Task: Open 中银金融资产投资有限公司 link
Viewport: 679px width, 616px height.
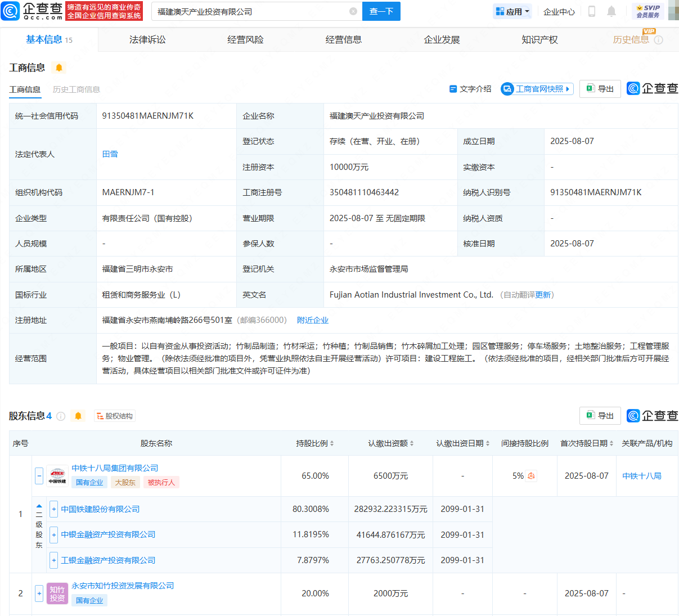Action: click(108, 534)
